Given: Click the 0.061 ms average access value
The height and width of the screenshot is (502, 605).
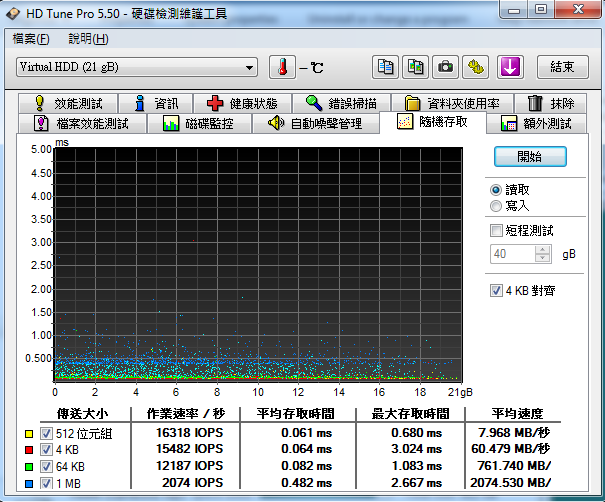Looking at the screenshot, I should (x=306, y=433).
